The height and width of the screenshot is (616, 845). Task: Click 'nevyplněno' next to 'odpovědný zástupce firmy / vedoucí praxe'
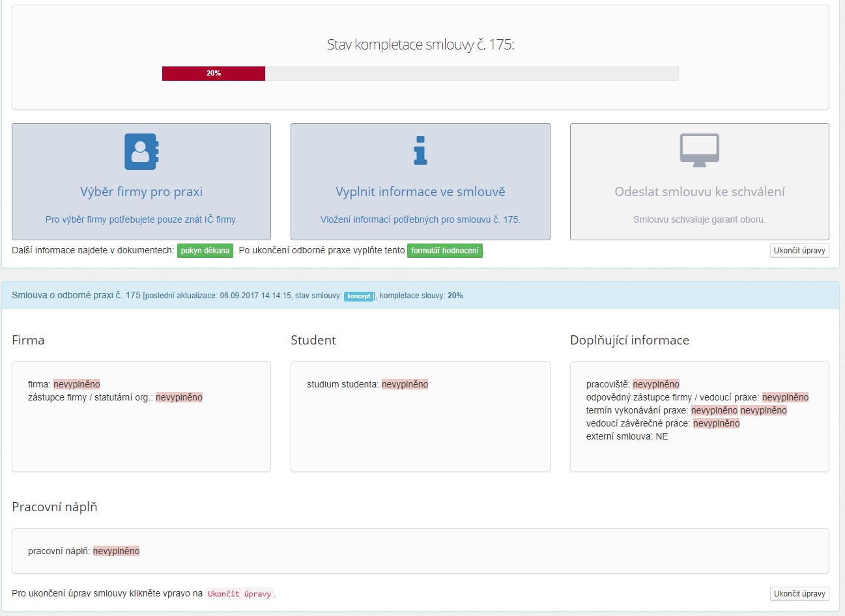(x=786, y=397)
